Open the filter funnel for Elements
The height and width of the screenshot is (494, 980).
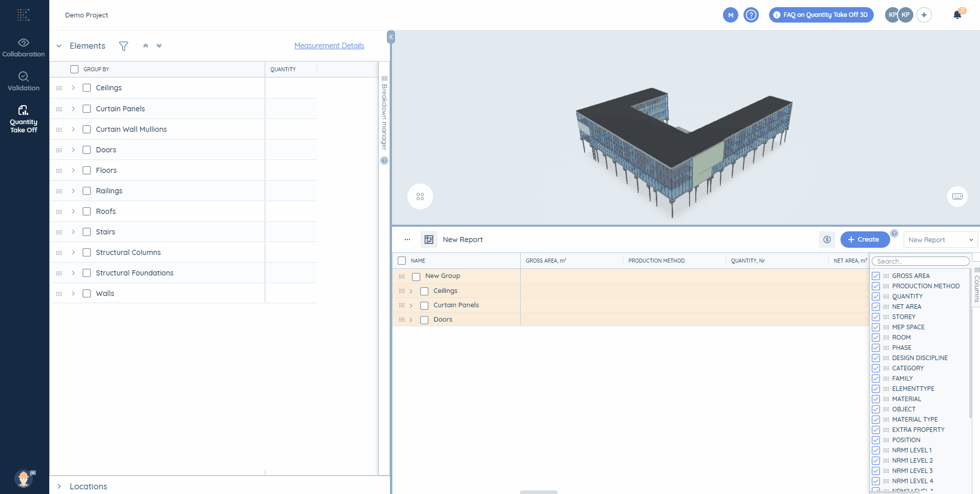click(124, 46)
